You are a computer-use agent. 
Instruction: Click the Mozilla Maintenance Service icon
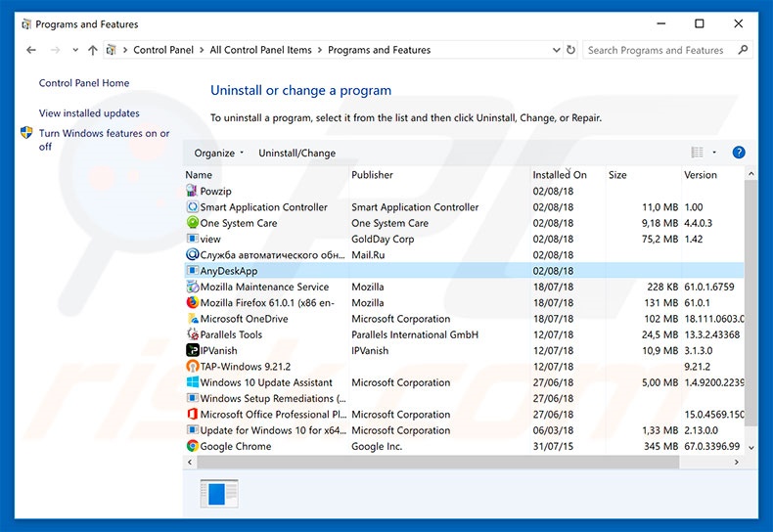click(x=192, y=287)
